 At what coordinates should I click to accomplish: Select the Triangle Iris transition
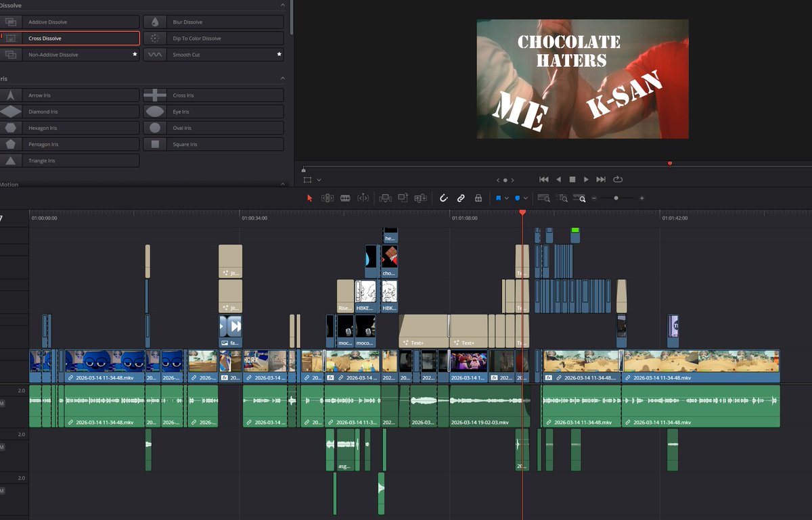(69, 160)
